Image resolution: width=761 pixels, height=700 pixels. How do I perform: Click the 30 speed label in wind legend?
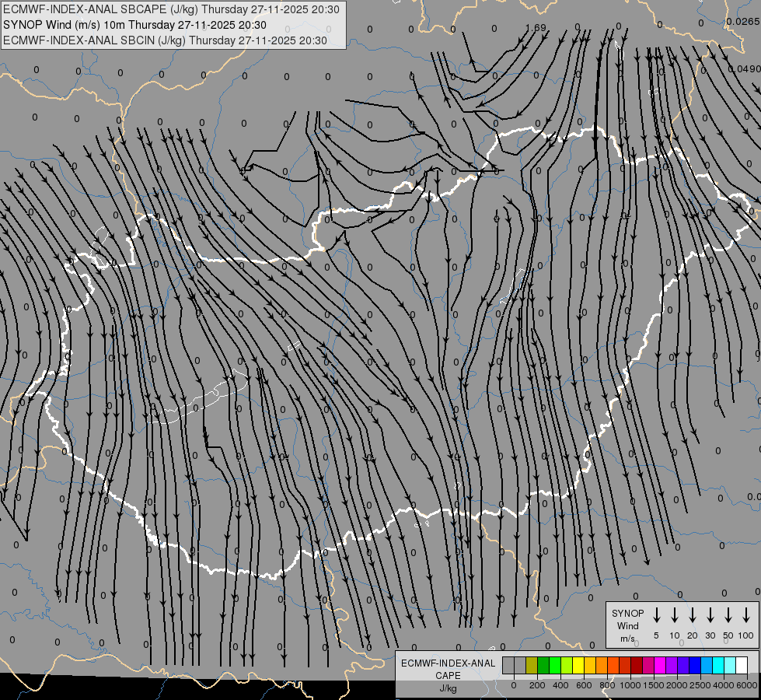click(710, 635)
